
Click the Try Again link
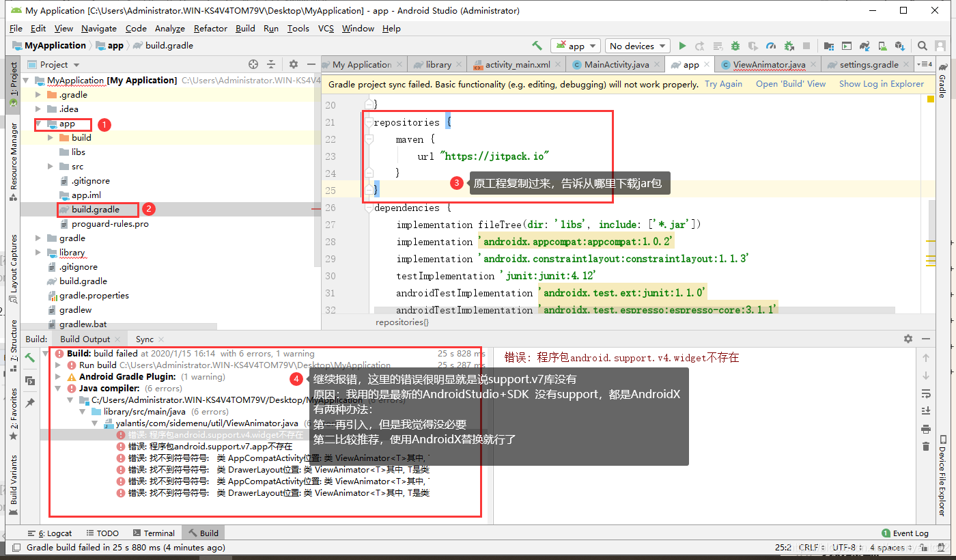pos(723,84)
